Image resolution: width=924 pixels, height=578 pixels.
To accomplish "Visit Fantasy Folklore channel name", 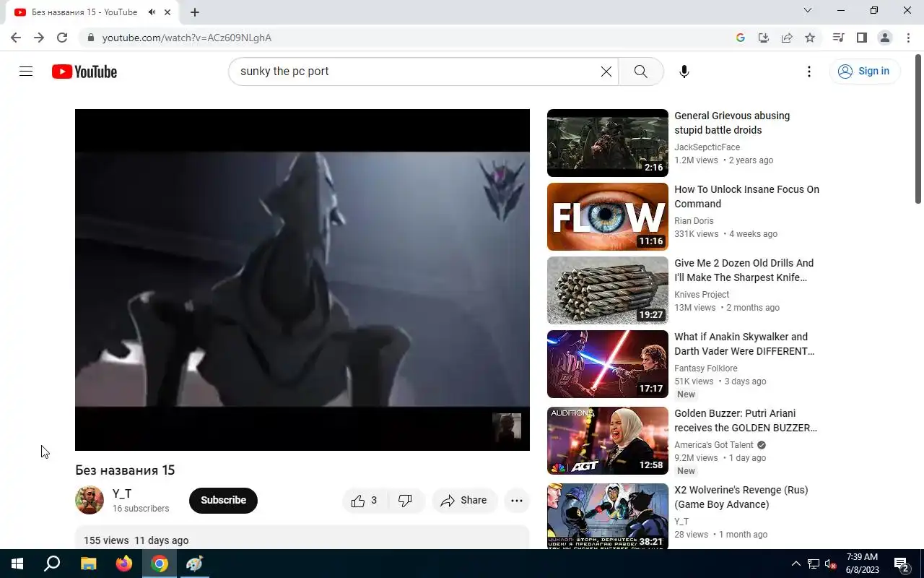I will click(706, 368).
